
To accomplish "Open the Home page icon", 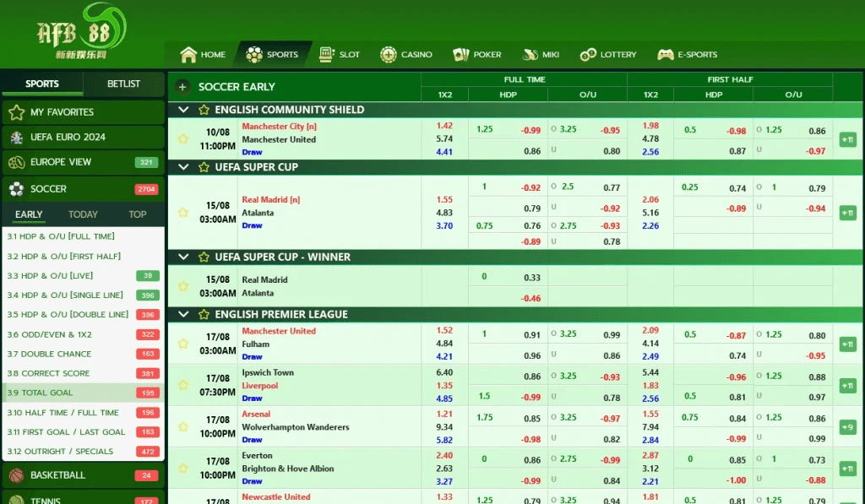I will (x=188, y=55).
